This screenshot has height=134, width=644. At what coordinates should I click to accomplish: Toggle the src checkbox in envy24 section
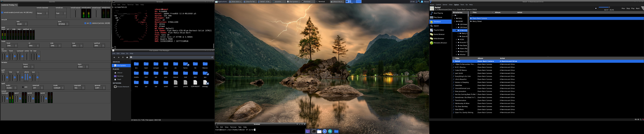[85, 23]
